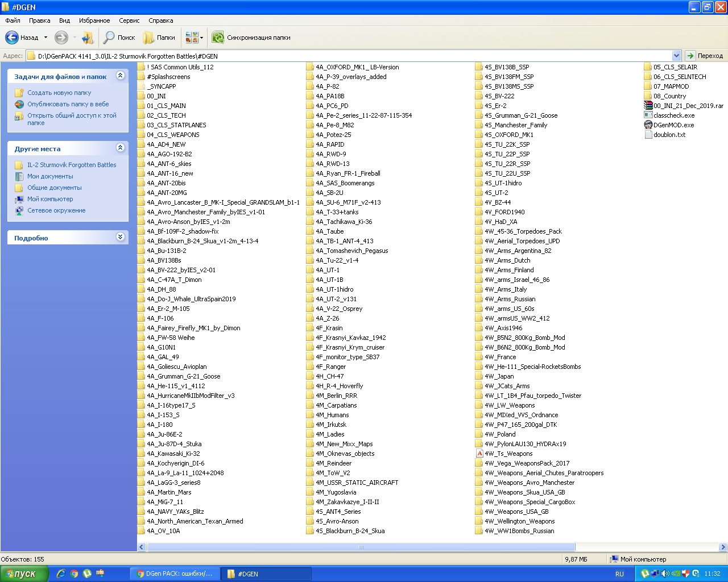Image resolution: width=728 pixels, height=582 pixels.
Task: Select the 4M_Berlin_RRR folder icon
Action: pos(311,396)
